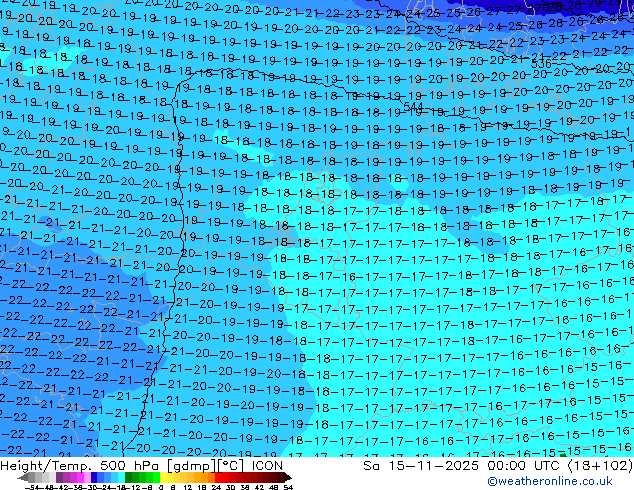Click the darkest blue swatch in the legend
634x490 pixels.
[x=94, y=477]
